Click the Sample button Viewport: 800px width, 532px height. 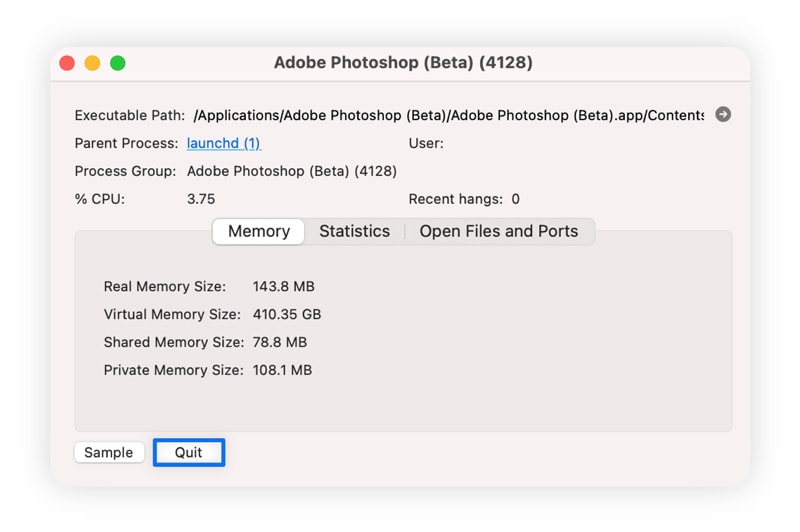[x=109, y=452]
